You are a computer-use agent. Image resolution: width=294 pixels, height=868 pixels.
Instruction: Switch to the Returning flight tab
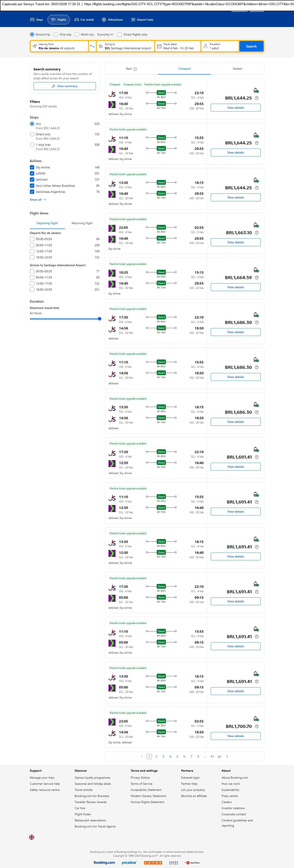pyautogui.click(x=82, y=223)
